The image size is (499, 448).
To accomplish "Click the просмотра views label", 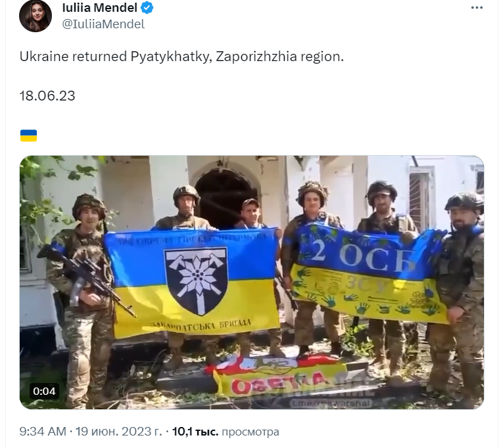I will pos(250,432).
